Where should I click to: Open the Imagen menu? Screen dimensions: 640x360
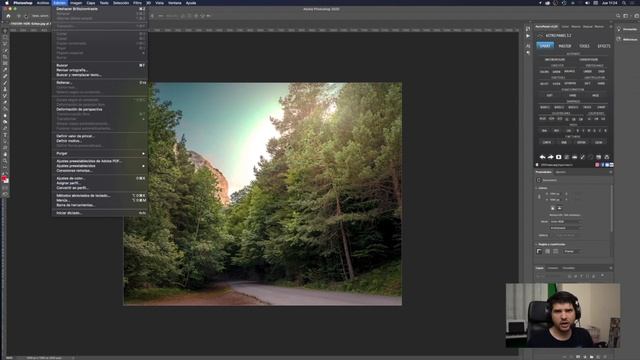(76, 3)
